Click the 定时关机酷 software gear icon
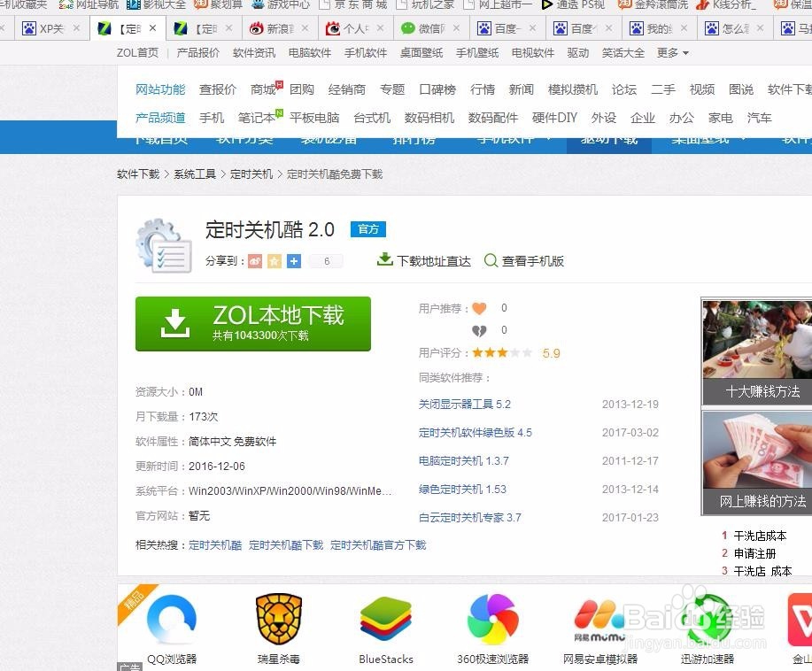The height and width of the screenshot is (671, 812). [x=164, y=245]
